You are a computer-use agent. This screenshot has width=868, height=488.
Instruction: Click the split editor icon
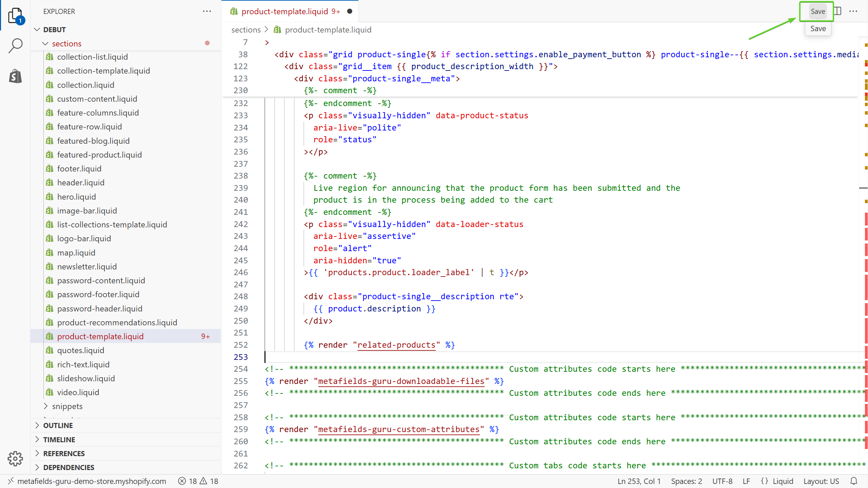pos(838,11)
